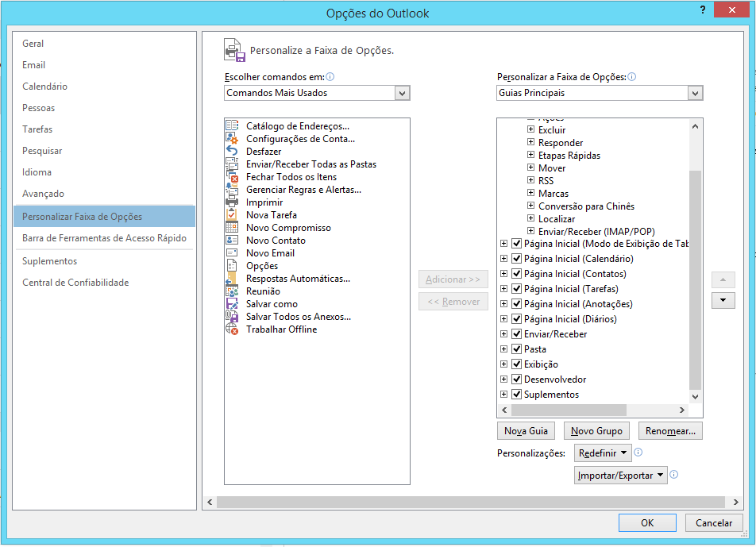Select the Novo Contato card icon
The height and width of the screenshot is (547, 756).
click(232, 240)
